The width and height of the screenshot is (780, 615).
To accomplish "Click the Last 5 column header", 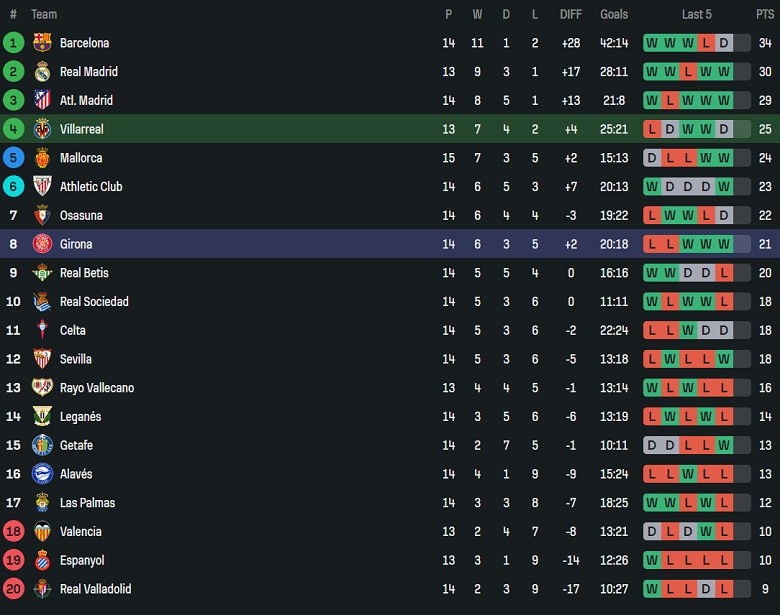I will [x=697, y=14].
